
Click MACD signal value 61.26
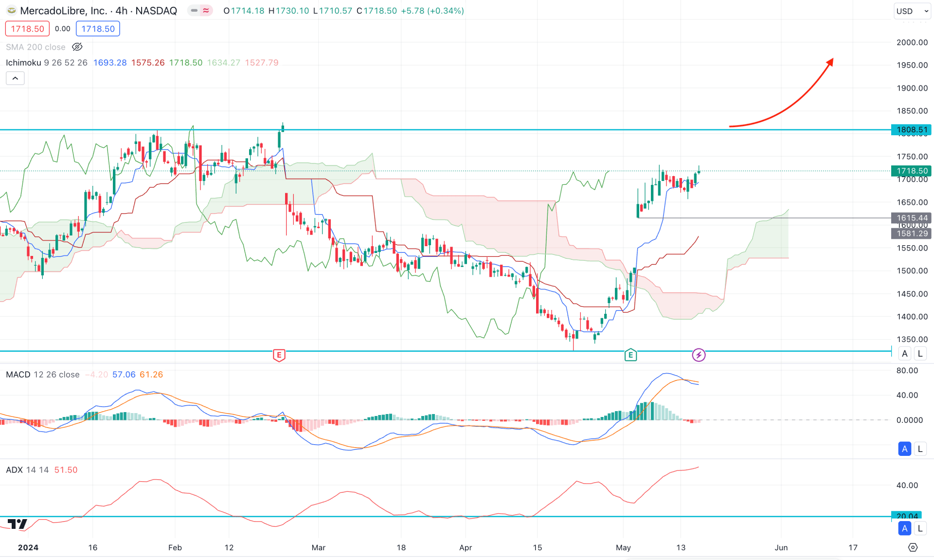point(151,375)
